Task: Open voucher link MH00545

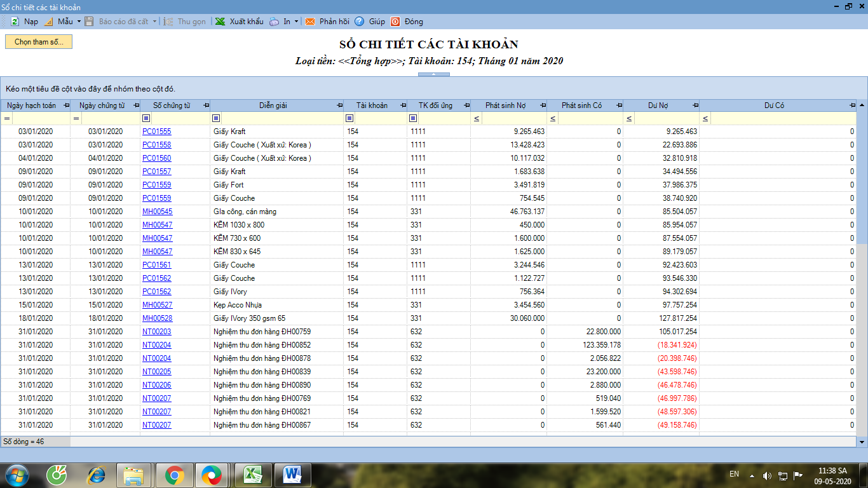Action: coord(157,212)
